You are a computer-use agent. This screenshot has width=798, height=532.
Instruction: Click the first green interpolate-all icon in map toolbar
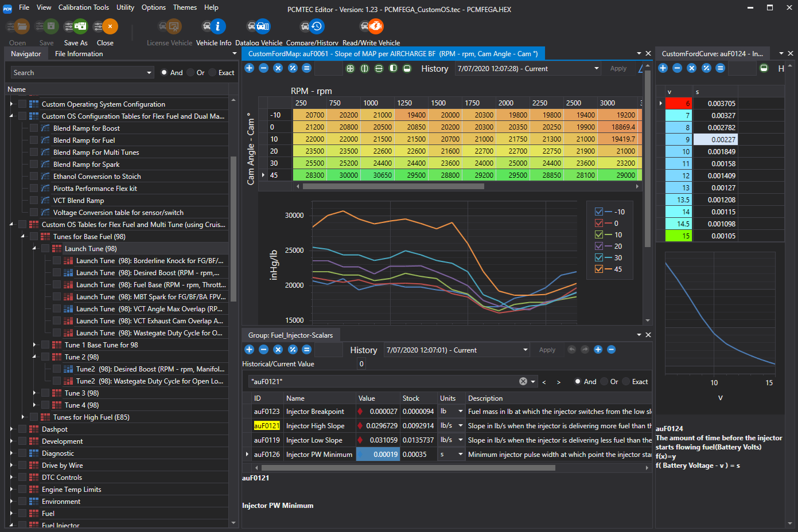point(350,68)
